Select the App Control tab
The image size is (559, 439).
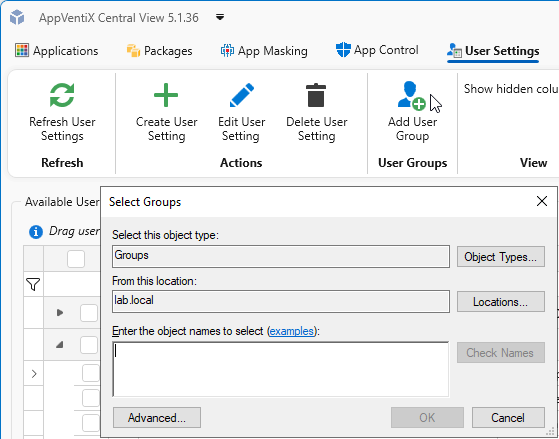pos(377,50)
